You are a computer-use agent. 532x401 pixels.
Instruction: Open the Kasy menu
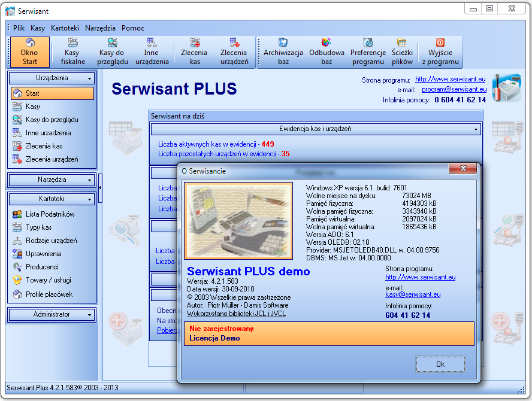(x=38, y=28)
